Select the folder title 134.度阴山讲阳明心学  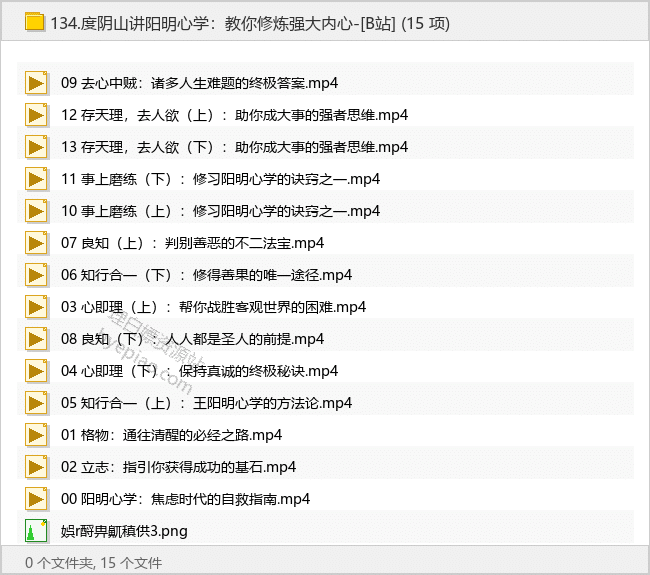pyautogui.click(x=250, y=23)
